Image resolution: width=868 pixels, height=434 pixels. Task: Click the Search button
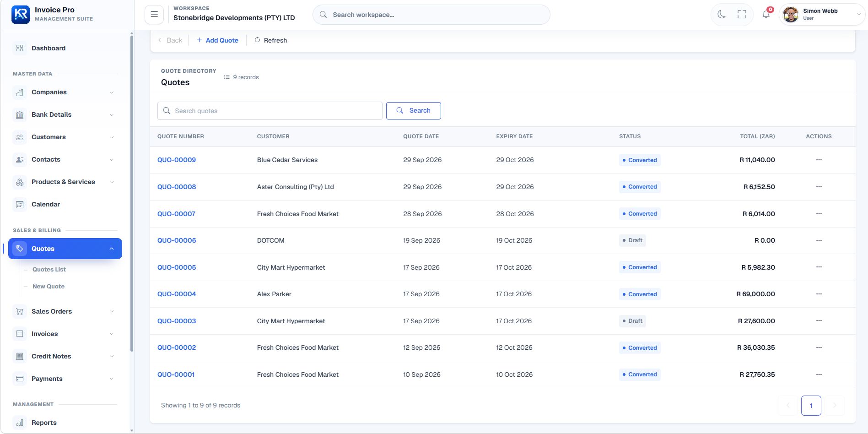click(414, 111)
